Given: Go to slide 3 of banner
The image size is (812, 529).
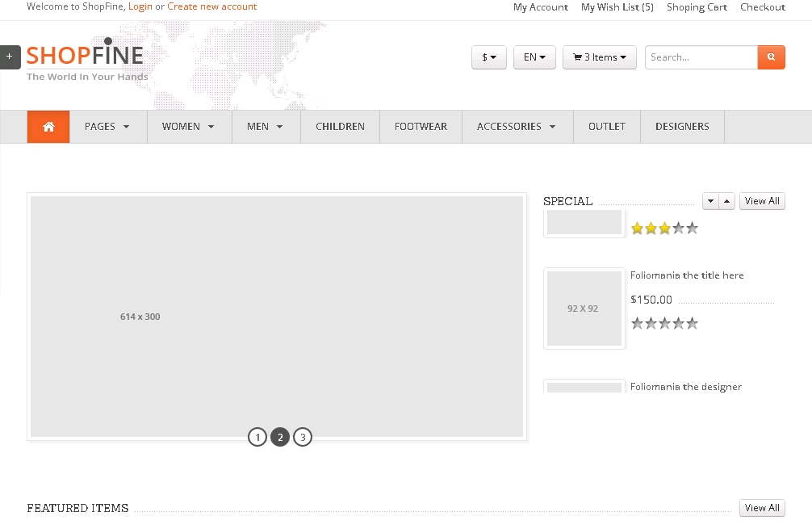Looking at the screenshot, I should [x=303, y=438].
